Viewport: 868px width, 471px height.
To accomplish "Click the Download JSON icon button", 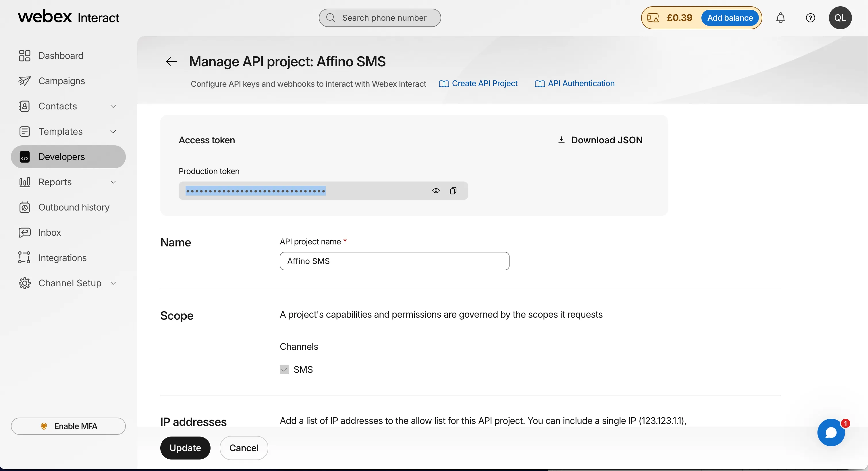I will tap(561, 140).
